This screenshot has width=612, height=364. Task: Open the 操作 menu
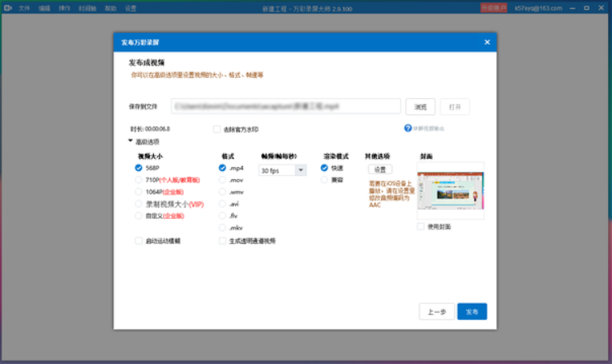click(x=64, y=8)
